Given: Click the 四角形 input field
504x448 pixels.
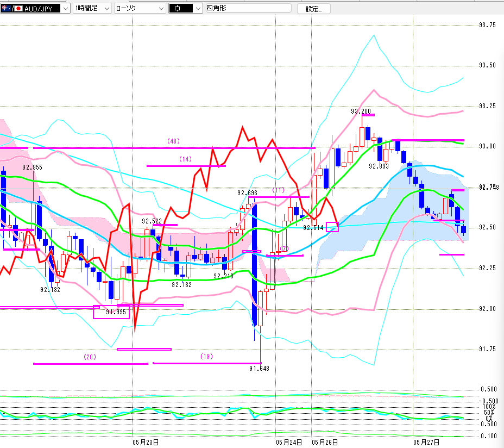Looking at the screenshot, I should [x=248, y=8].
